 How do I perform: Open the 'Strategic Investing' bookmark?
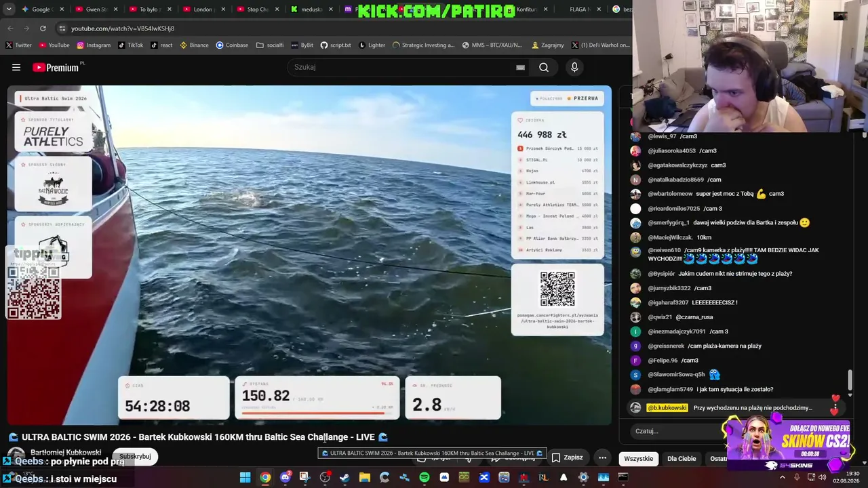point(423,45)
